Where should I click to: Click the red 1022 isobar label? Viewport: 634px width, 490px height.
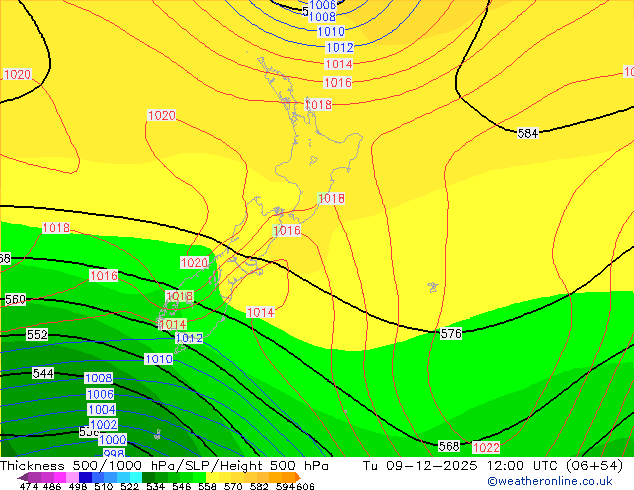(x=486, y=448)
